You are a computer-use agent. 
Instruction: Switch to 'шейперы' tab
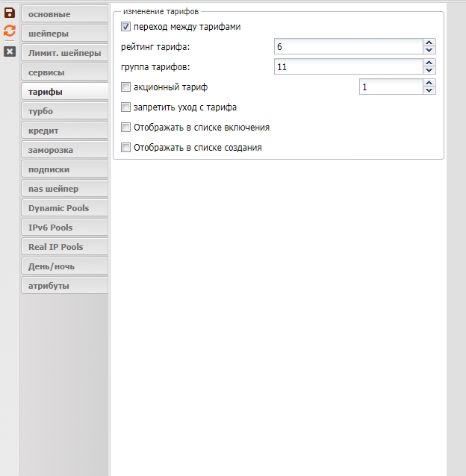pyautogui.click(x=64, y=34)
